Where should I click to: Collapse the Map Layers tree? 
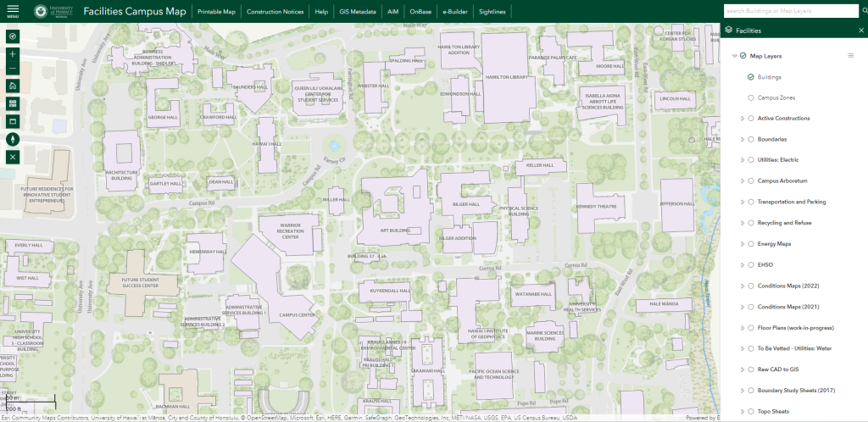pyautogui.click(x=735, y=56)
